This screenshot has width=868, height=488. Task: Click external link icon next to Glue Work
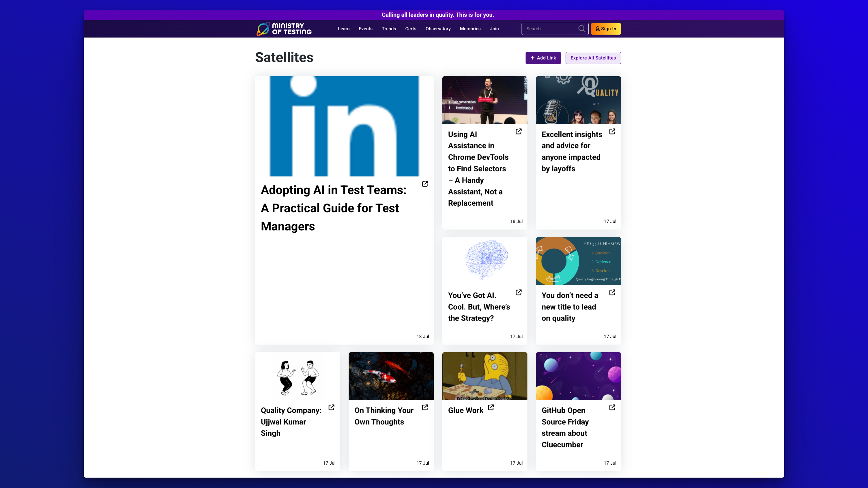[491, 407]
